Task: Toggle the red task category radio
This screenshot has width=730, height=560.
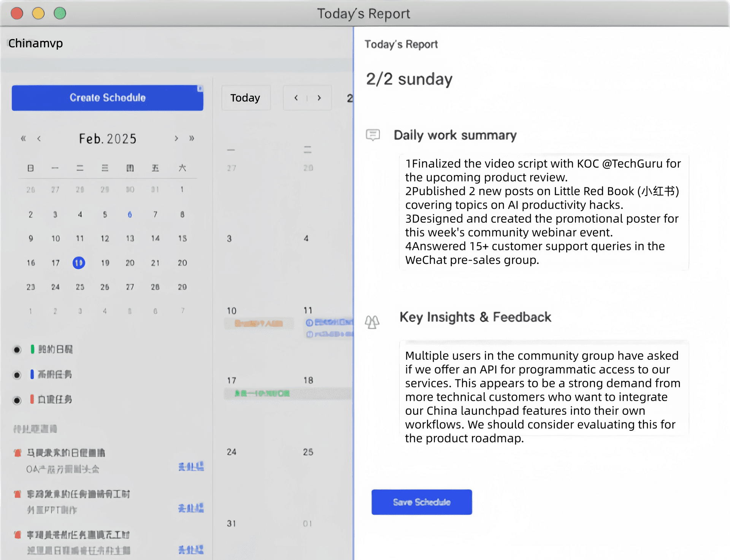Action: tap(17, 400)
